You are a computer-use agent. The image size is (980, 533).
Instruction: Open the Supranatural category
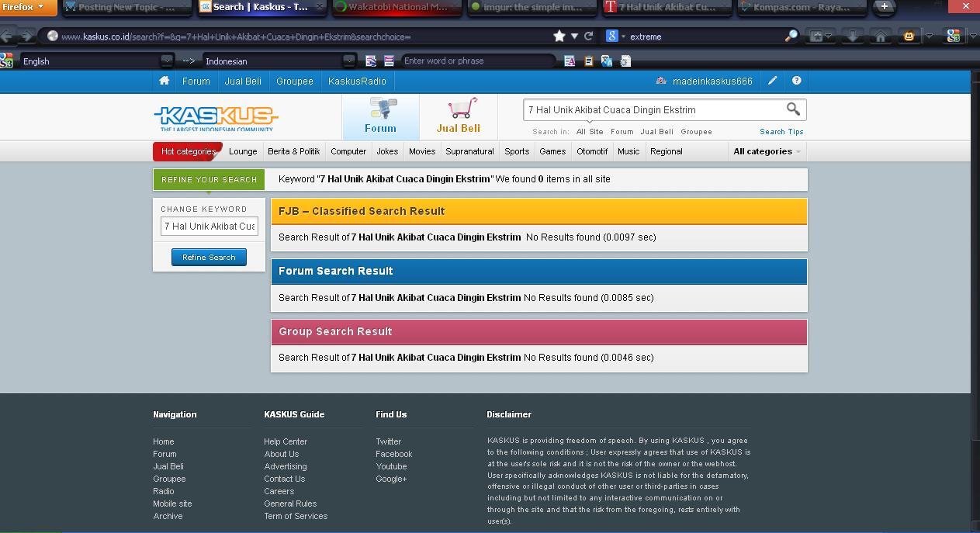pyautogui.click(x=469, y=151)
